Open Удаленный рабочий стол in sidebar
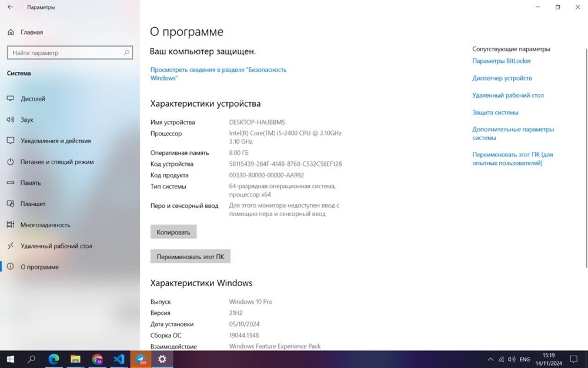The height and width of the screenshot is (368, 588). [x=70, y=246]
